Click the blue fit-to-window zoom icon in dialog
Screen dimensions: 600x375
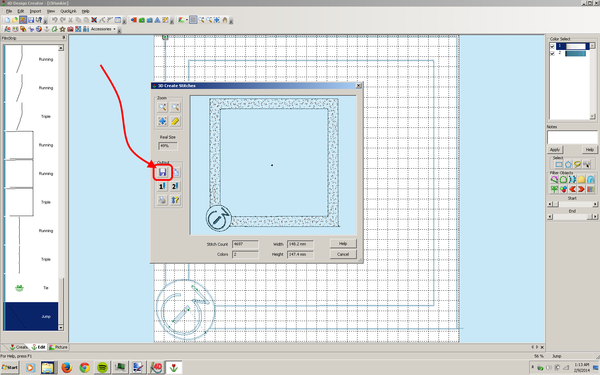click(x=163, y=121)
